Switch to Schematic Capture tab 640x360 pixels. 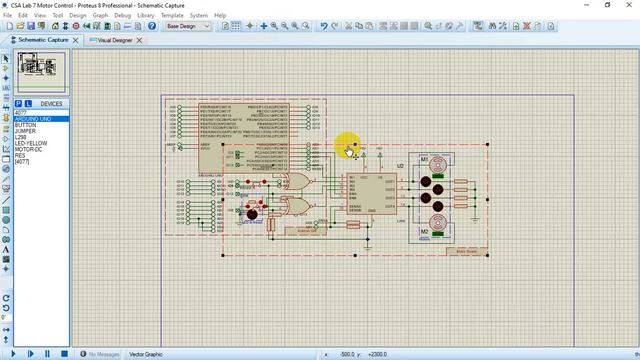click(43, 40)
